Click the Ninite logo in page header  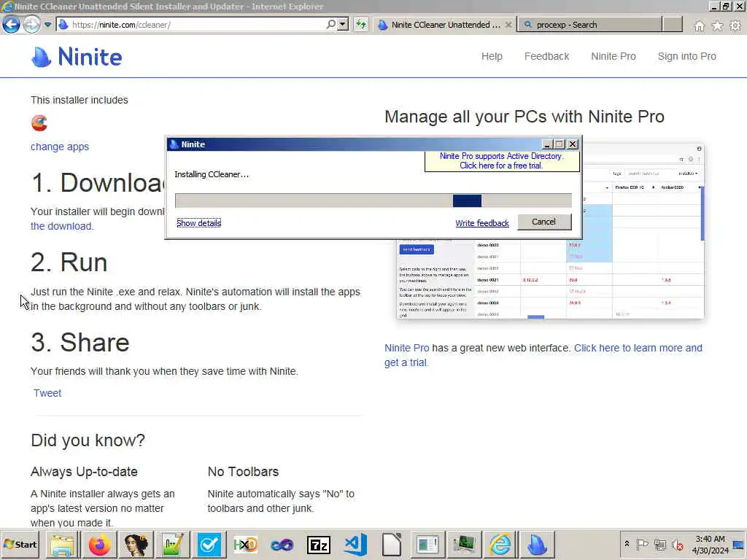(77, 57)
